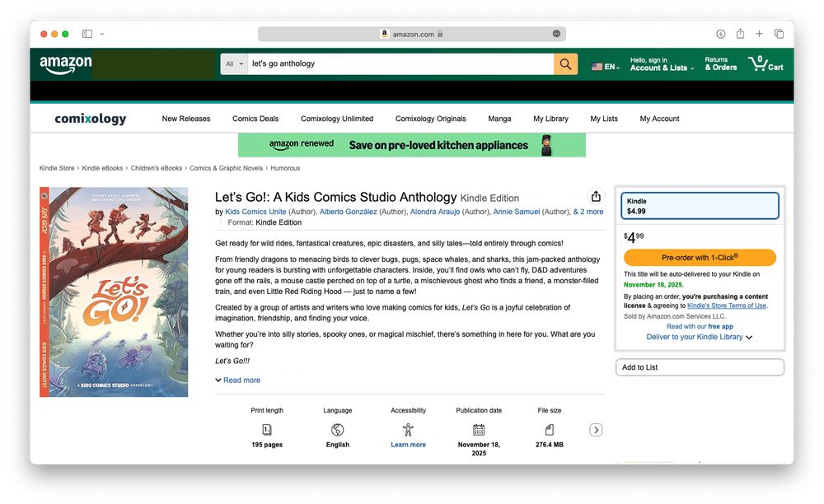Screen dimensions: 824x504
Task: Open Kindle's Store Terms of Use link
Action: point(727,306)
